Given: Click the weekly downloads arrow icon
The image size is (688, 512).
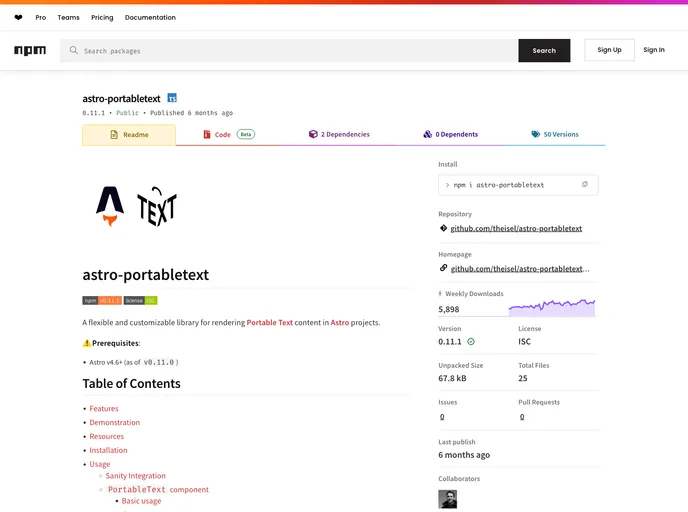Looking at the screenshot, I should pyautogui.click(x=440, y=294).
